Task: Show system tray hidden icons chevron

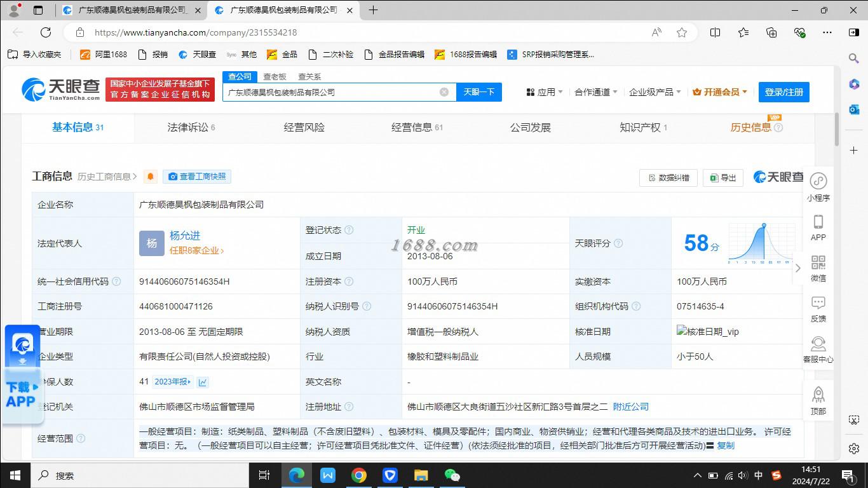Action: [697, 475]
